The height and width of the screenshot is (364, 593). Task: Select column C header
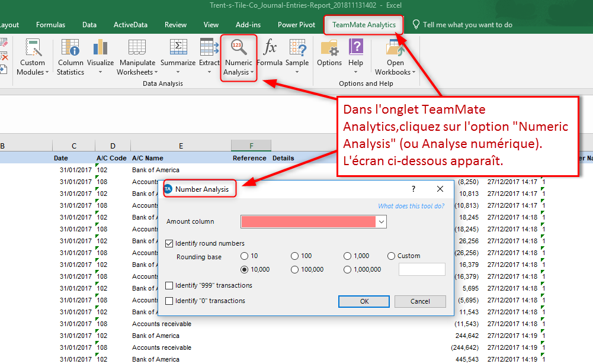[73, 146]
